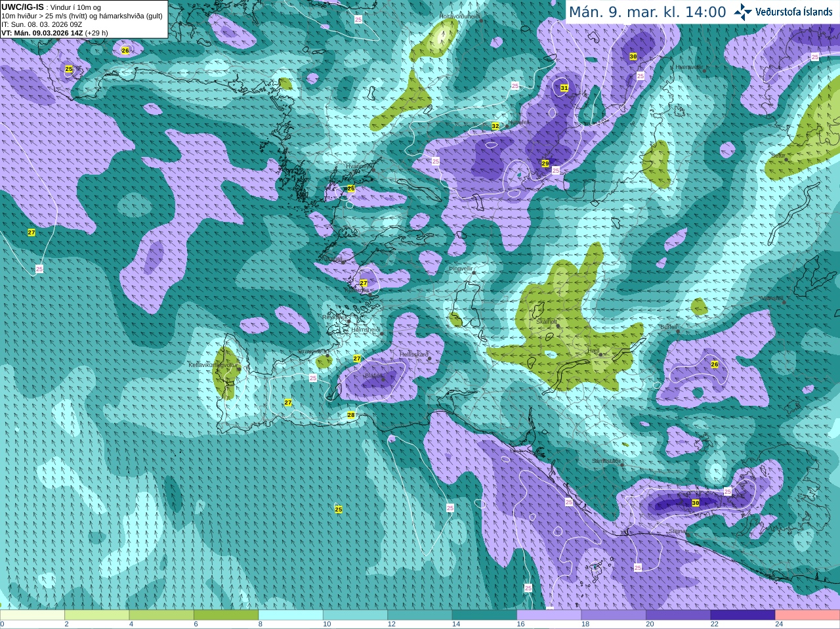Click the yellow 32 gust marker by Húsafell
The height and width of the screenshot is (629, 840).
(x=495, y=126)
